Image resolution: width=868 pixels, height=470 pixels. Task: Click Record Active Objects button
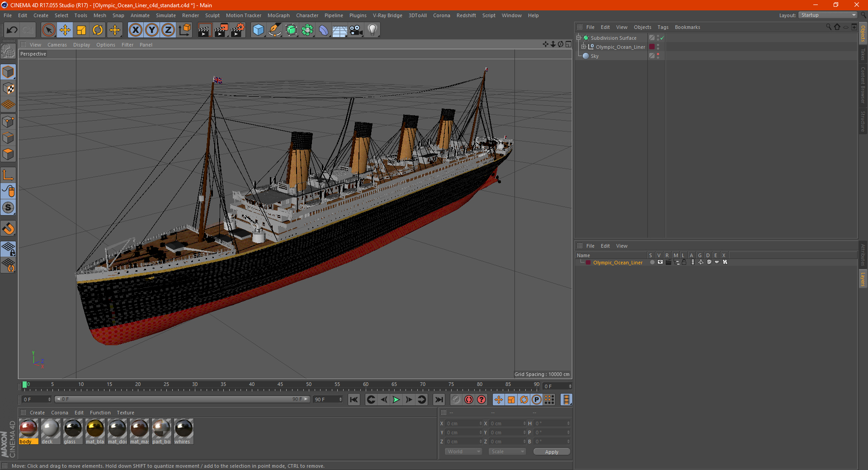tap(456, 399)
